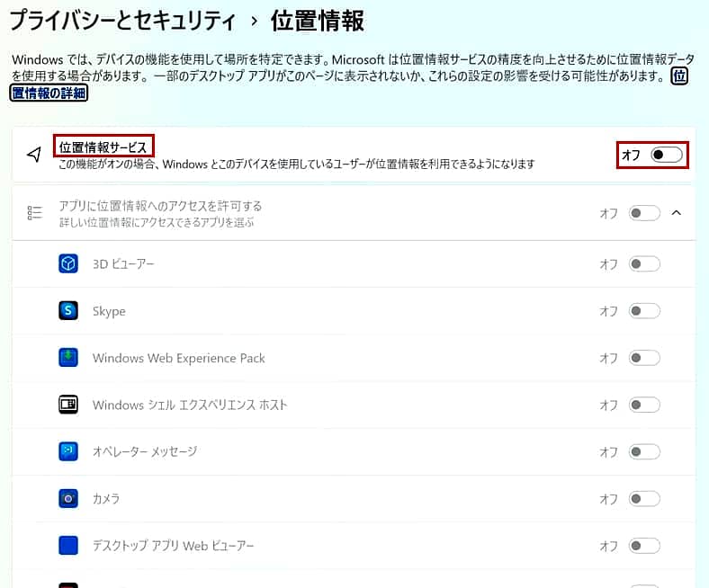Toggle switch for オペレーター メッセージ
Viewport: 709px width, 588px height.
(644, 452)
